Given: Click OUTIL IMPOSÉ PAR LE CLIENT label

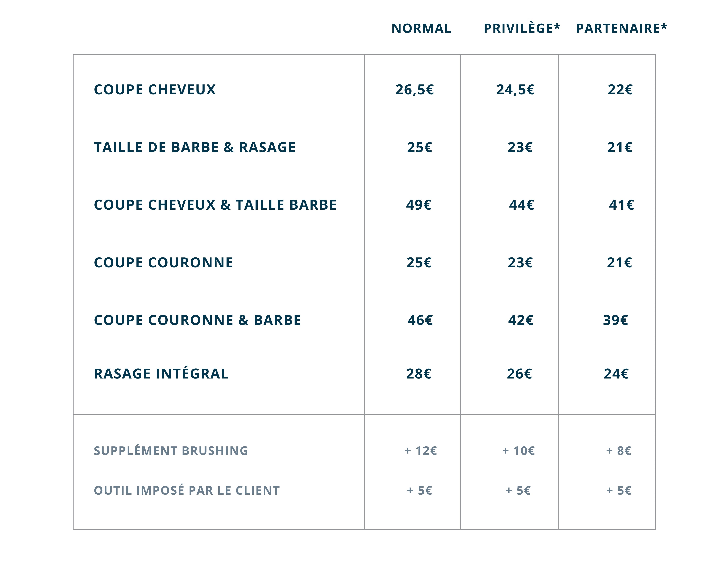Looking at the screenshot, I should tap(187, 490).
